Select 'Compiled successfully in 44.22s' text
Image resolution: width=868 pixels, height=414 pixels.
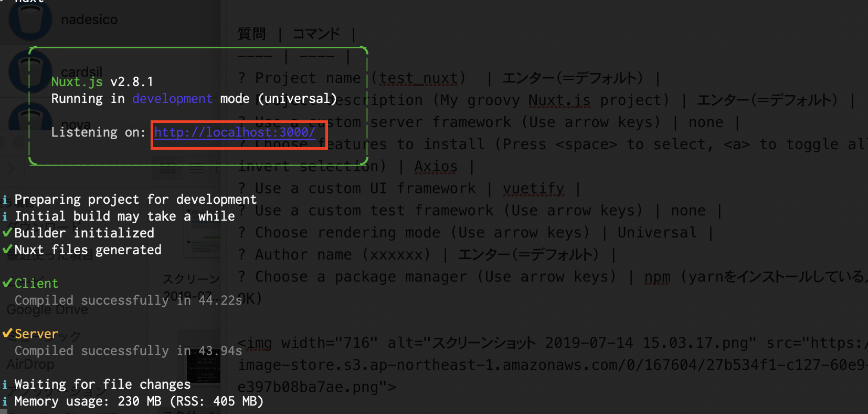click(128, 301)
